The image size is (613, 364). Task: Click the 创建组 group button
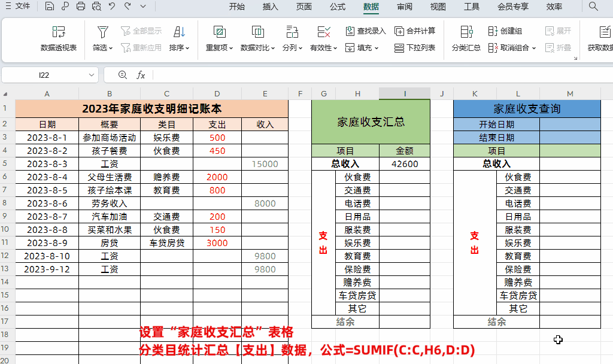click(x=505, y=31)
